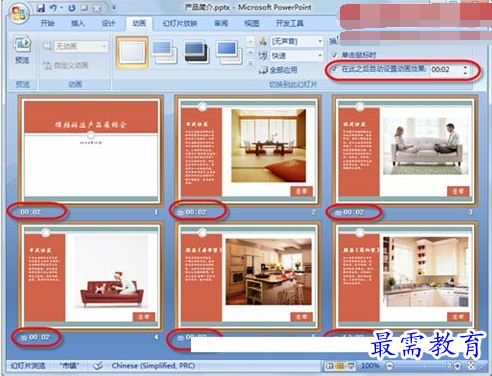Select slide 3 with couple on sofa
This screenshot has height=376, width=492.
coord(405,150)
